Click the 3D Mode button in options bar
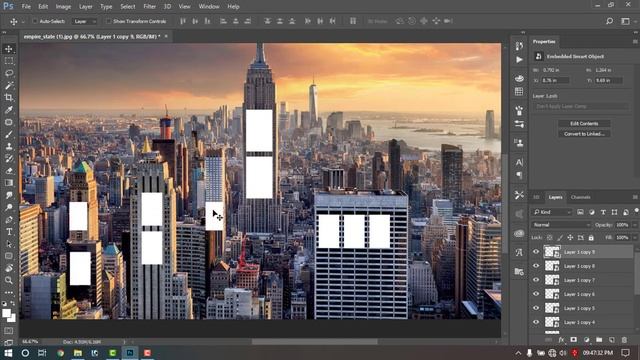640x360 pixels. tap(377, 21)
